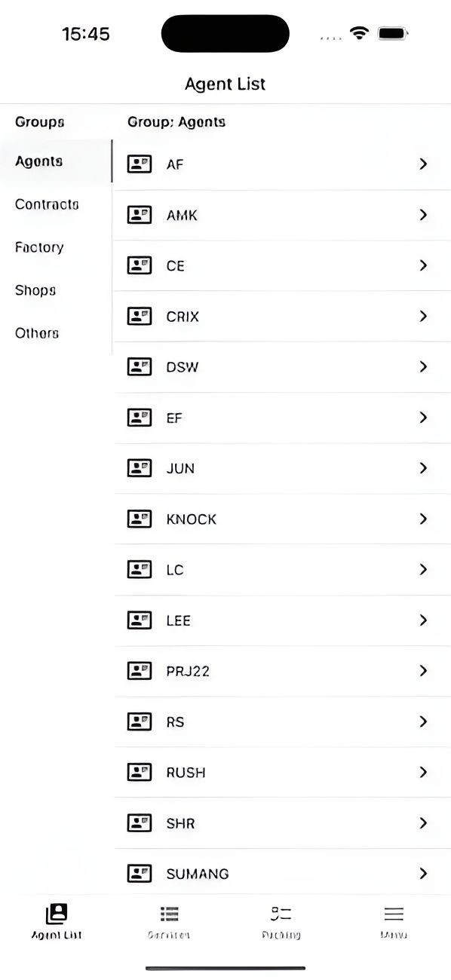Tap the contact card icon beside SUMANG
This screenshot has height=980, width=451.
[140, 873]
